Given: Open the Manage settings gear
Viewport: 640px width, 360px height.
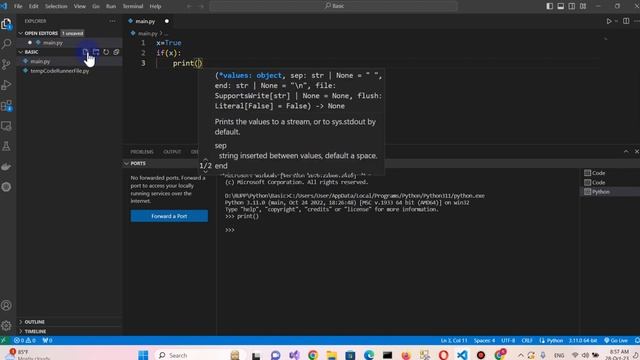Looking at the screenshot, I should tap(6, 326).
